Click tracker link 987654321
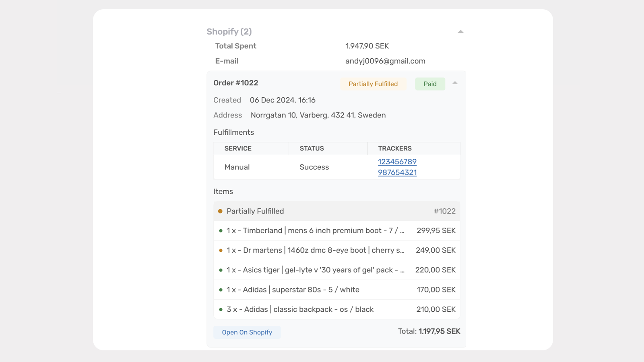 point(397,172)
